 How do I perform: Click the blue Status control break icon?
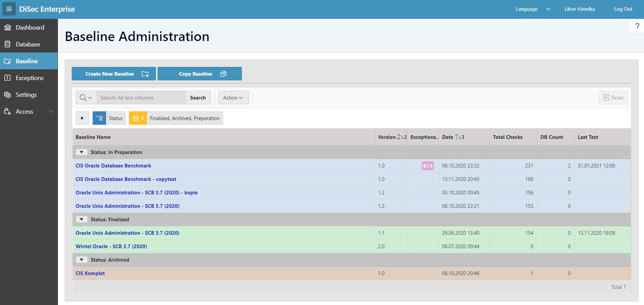[x=99, y=118]
